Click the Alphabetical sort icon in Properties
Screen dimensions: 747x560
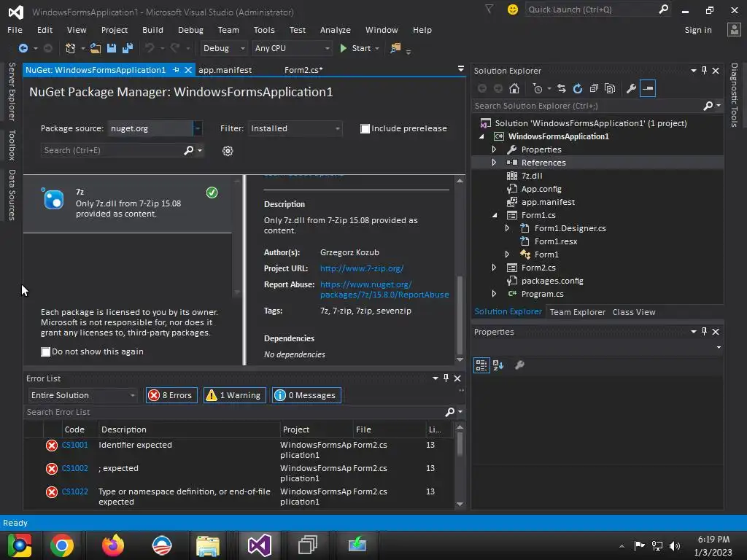coord(498,365)
